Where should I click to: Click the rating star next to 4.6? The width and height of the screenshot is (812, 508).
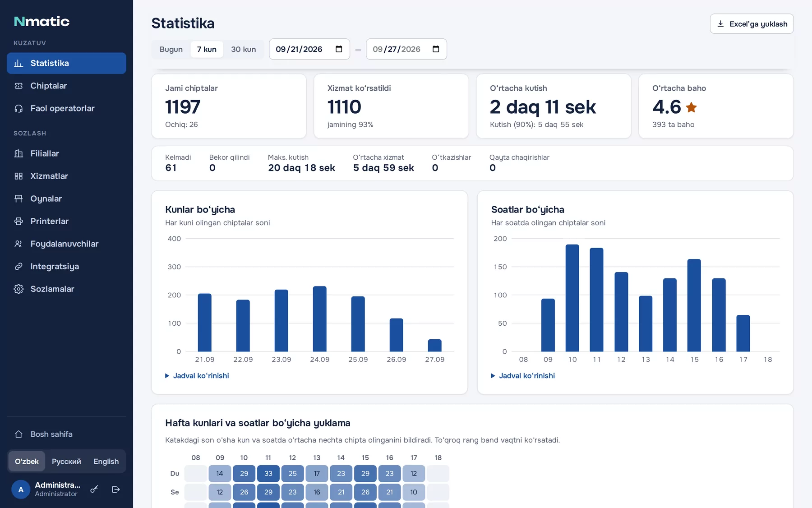pyautogui.click(x=691, y=107)
